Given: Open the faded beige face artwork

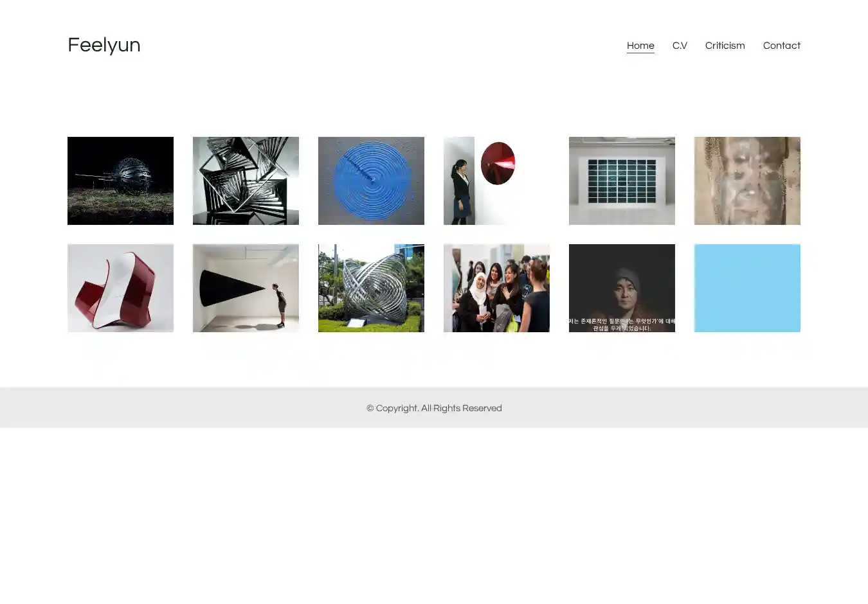Looking at the screenshot, I should (x=747, y=181).
